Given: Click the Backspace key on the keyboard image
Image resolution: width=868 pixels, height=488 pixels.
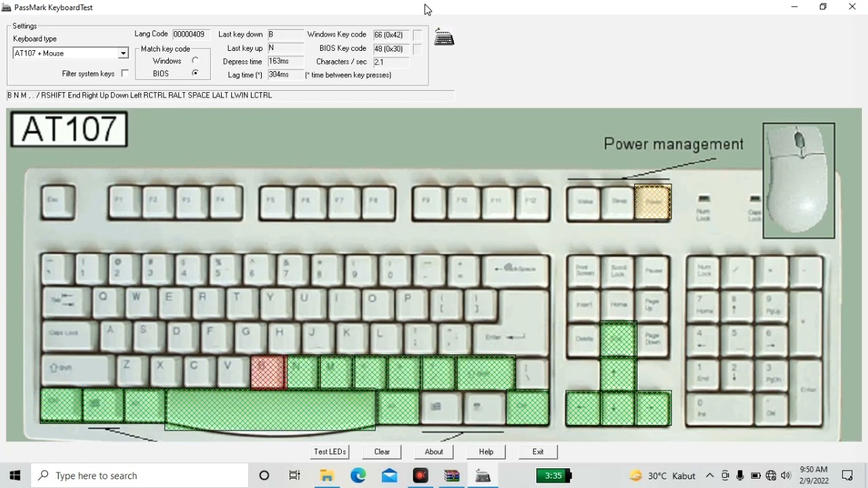Looking at the screenshot, I should (x=516, y=270).
